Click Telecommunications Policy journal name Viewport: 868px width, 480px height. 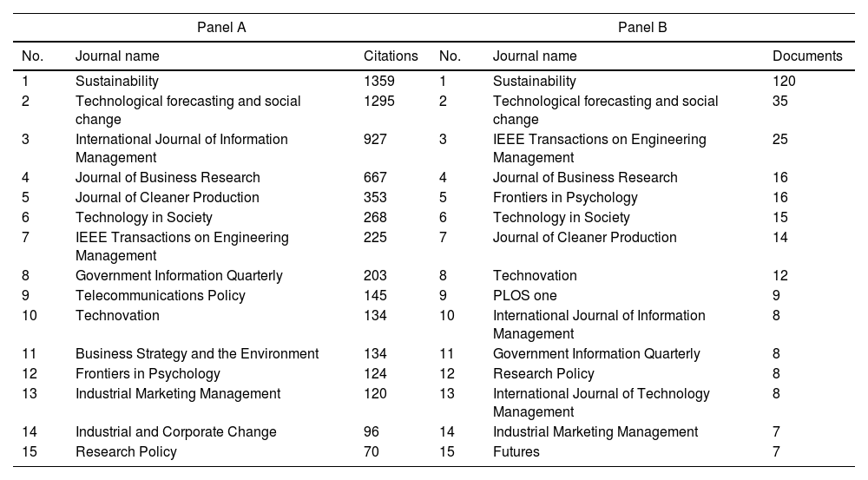click(x=160, y=296)
